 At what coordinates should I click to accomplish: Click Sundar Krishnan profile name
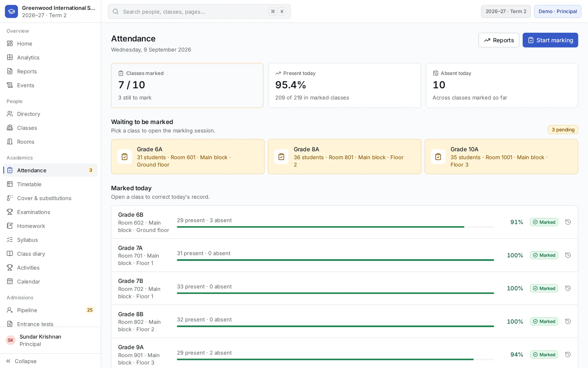[40, 337]
